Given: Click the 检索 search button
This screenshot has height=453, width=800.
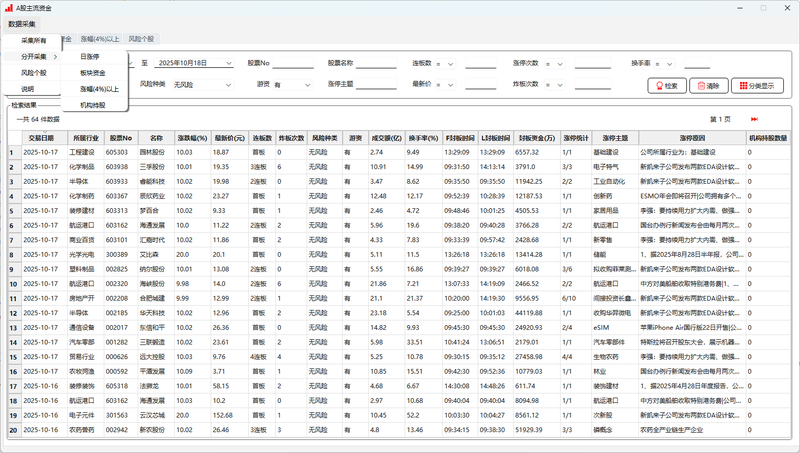Looking at the screenshot, I should (x=666, y=86).
